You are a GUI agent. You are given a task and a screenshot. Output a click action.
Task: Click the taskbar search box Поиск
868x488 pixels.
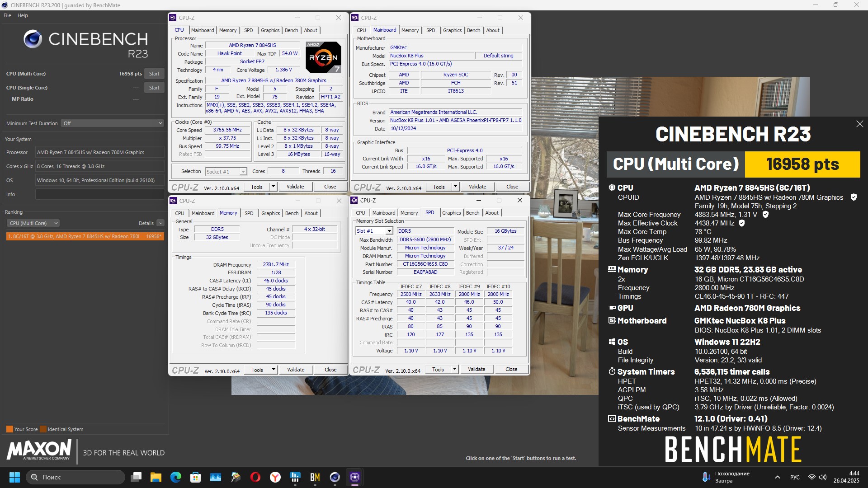pos(75,477)
